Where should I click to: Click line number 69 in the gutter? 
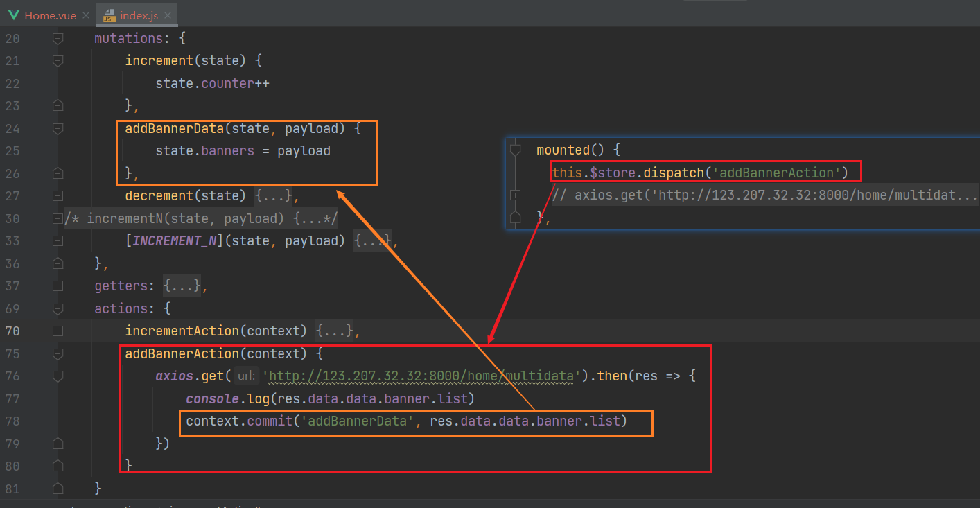coord(13,308)
